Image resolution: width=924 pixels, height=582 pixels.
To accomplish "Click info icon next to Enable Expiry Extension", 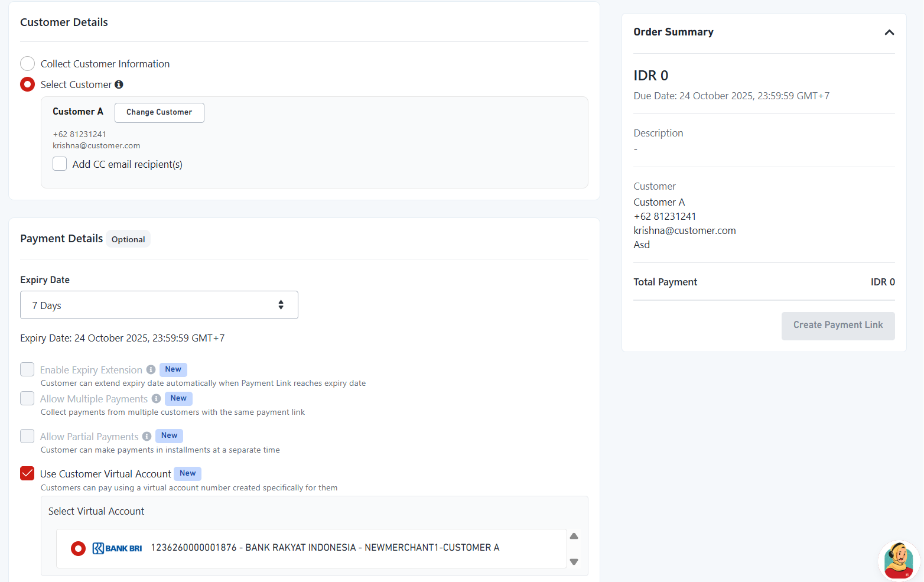I will (x=151, y=370).
